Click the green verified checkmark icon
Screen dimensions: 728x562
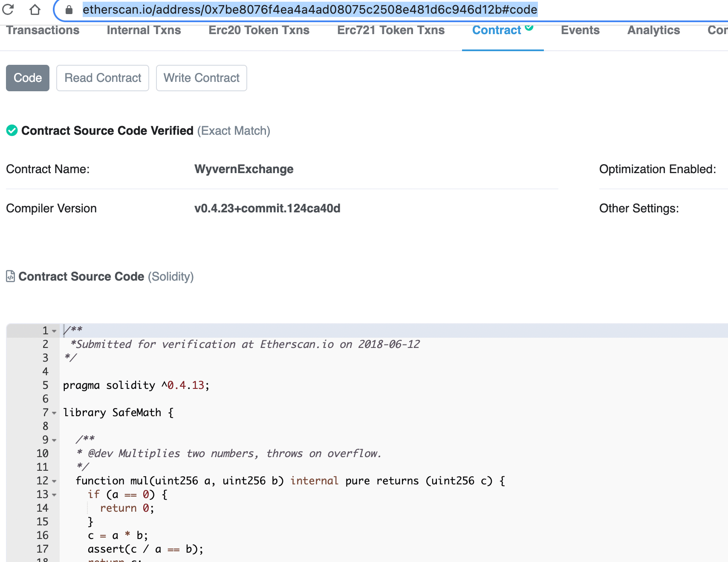[x=12, y=130]
